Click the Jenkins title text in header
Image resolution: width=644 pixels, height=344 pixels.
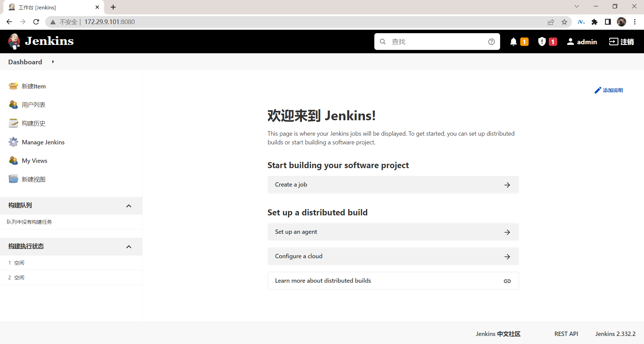click(49, 41)
